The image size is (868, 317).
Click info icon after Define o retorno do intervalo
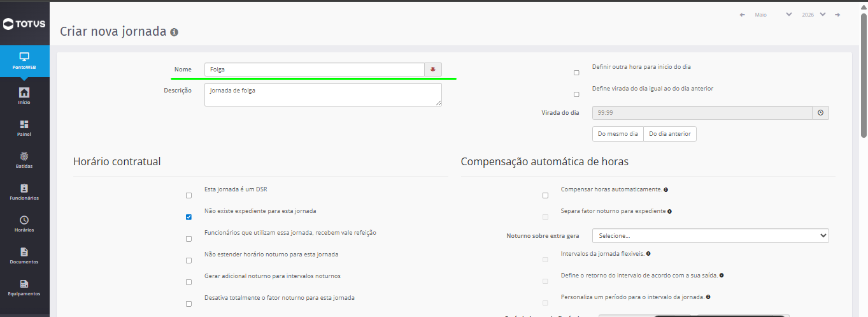pos(722,276)
